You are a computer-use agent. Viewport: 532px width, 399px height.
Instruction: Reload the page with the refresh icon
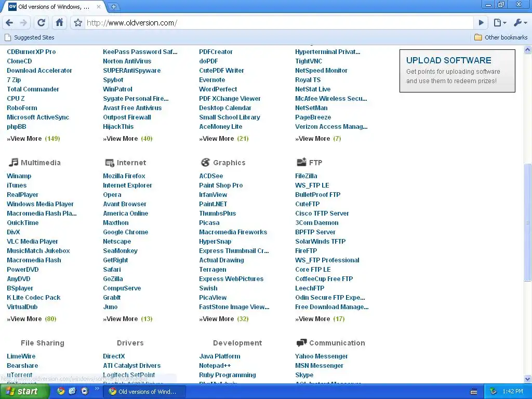click(42, 23)
